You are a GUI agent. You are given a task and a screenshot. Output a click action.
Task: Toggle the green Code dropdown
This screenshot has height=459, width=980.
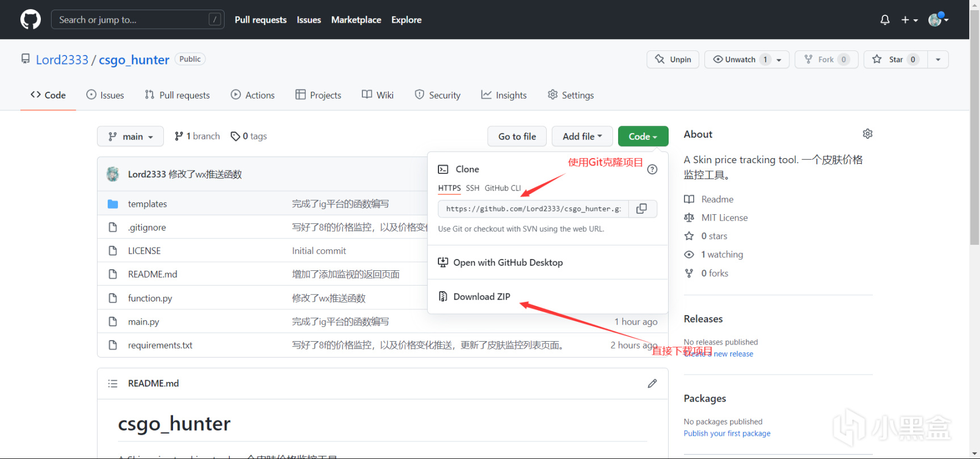(x=643, y=136)
